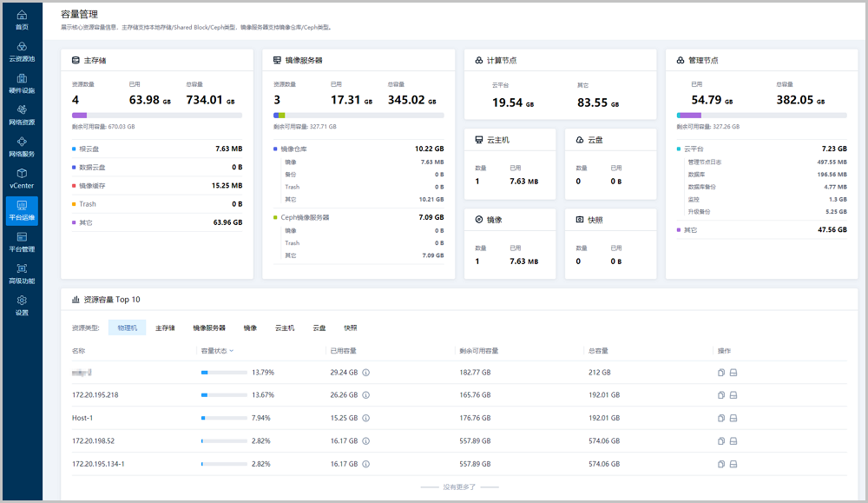Click the 管理节点 capacity usage bar

point(761,116)
